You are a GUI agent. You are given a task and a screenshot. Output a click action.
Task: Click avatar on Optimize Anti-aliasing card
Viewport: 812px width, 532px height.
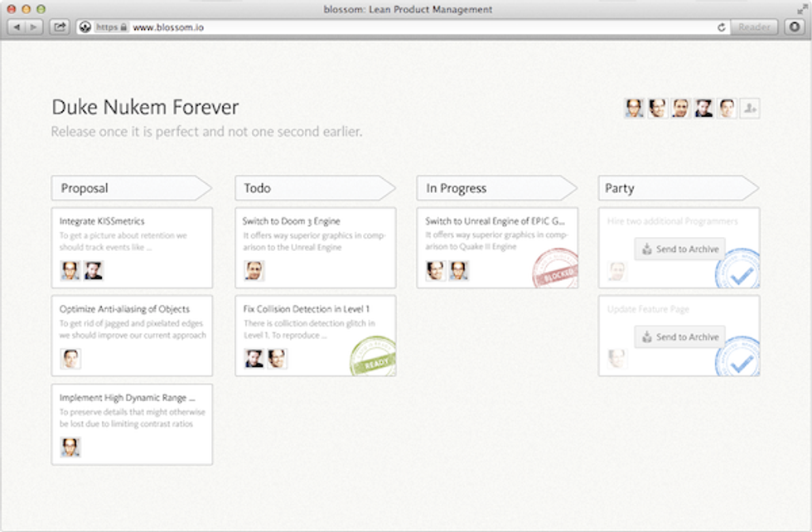coord(70,359)
